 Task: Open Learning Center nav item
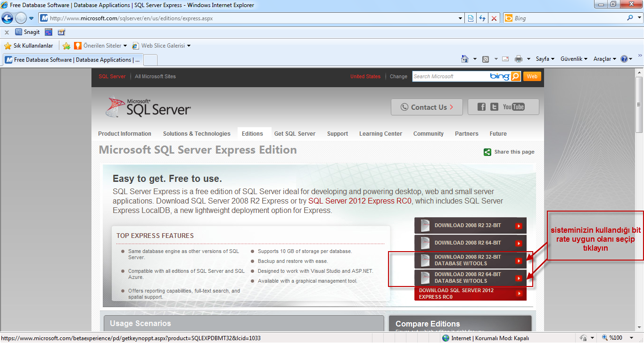380,134
